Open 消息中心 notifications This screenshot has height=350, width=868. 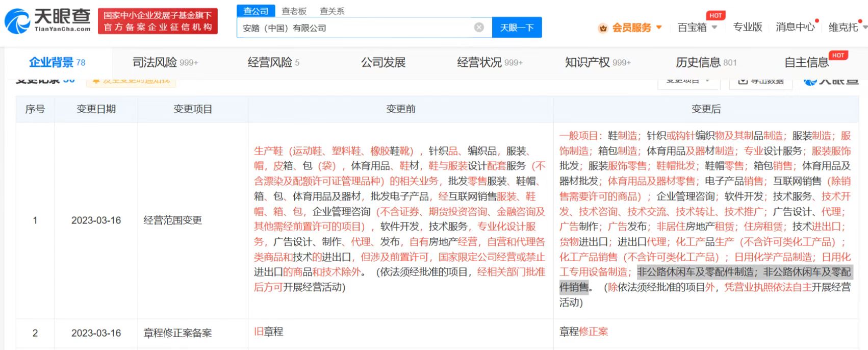coord(795,27)
